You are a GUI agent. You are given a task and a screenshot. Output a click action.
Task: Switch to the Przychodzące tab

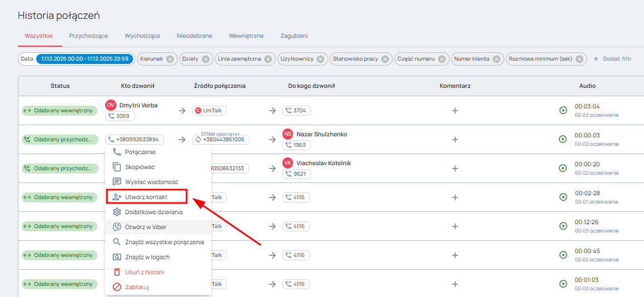coord(89,36)
